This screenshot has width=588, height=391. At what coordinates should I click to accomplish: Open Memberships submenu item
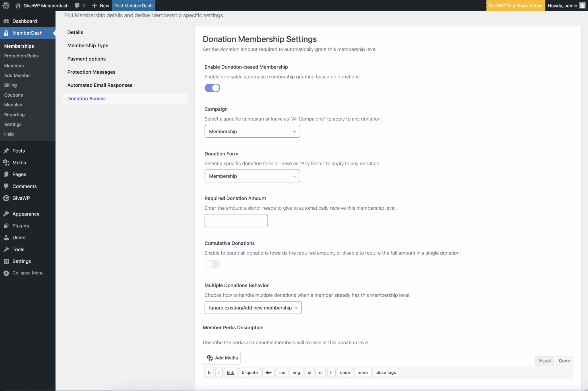click(19, 46)
